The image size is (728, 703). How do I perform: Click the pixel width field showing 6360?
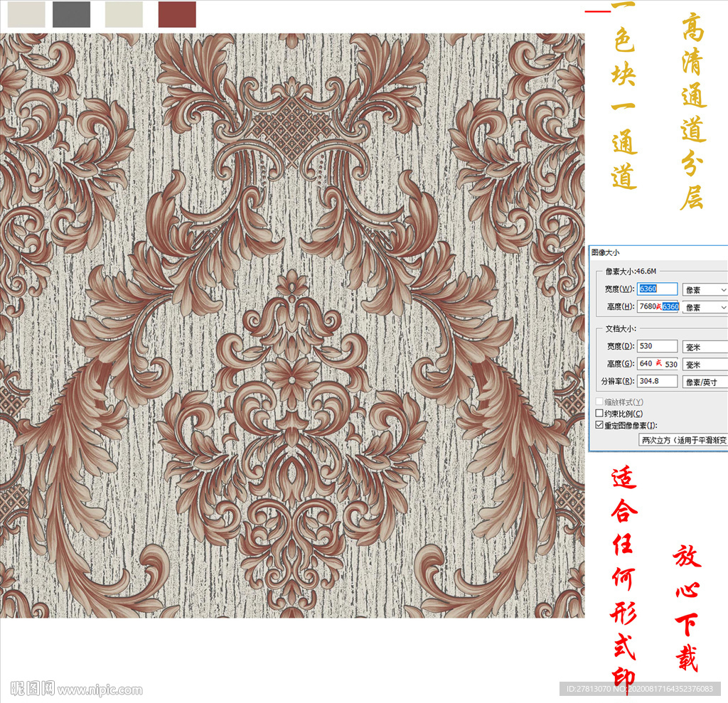coord(657,289)
